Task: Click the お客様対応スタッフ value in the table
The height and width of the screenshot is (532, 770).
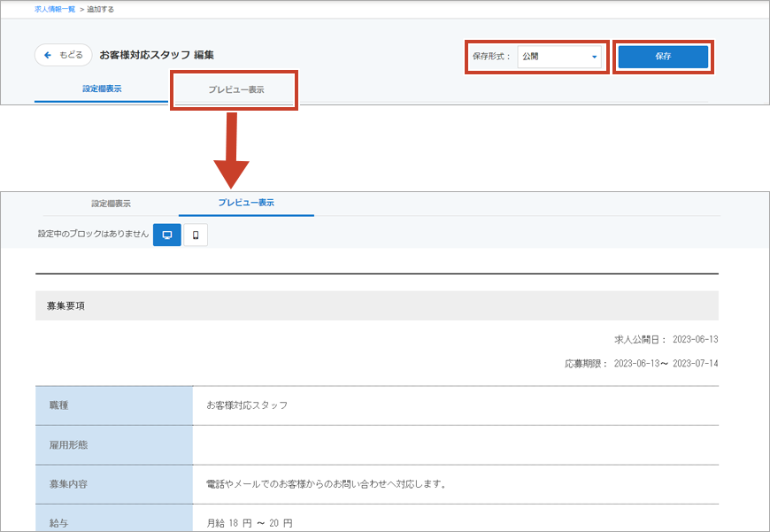Action: (247, 405)
